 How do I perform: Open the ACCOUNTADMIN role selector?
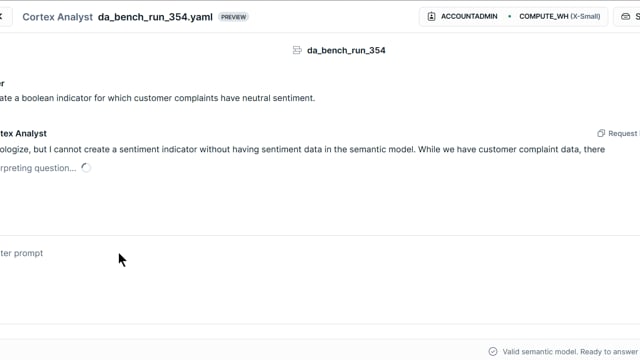[x=462, y=16]
